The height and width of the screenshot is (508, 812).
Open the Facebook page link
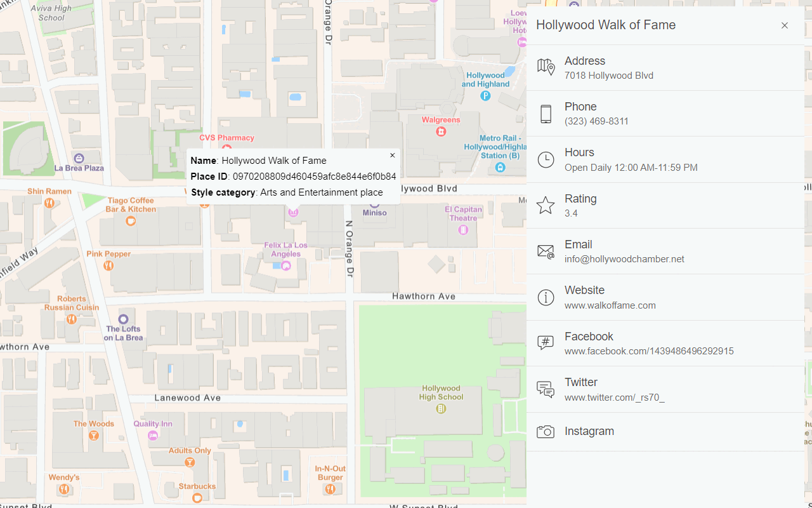649,351
